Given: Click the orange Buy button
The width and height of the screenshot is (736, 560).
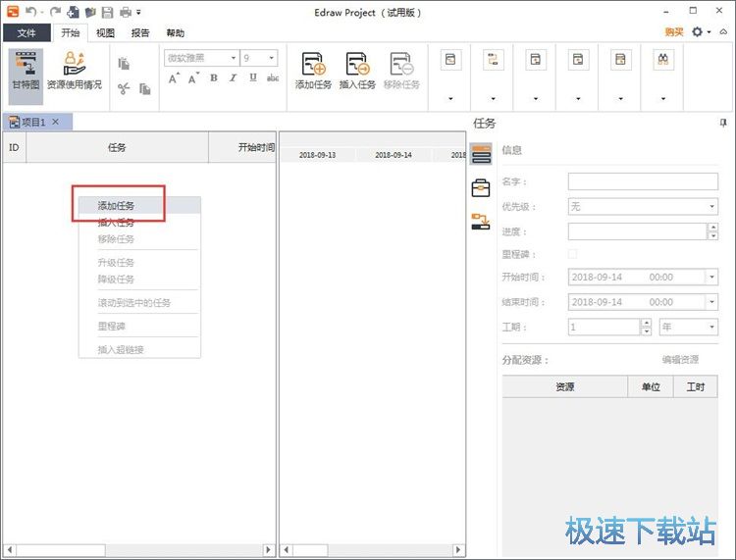Looking at the screenshot, I should 674,31.
